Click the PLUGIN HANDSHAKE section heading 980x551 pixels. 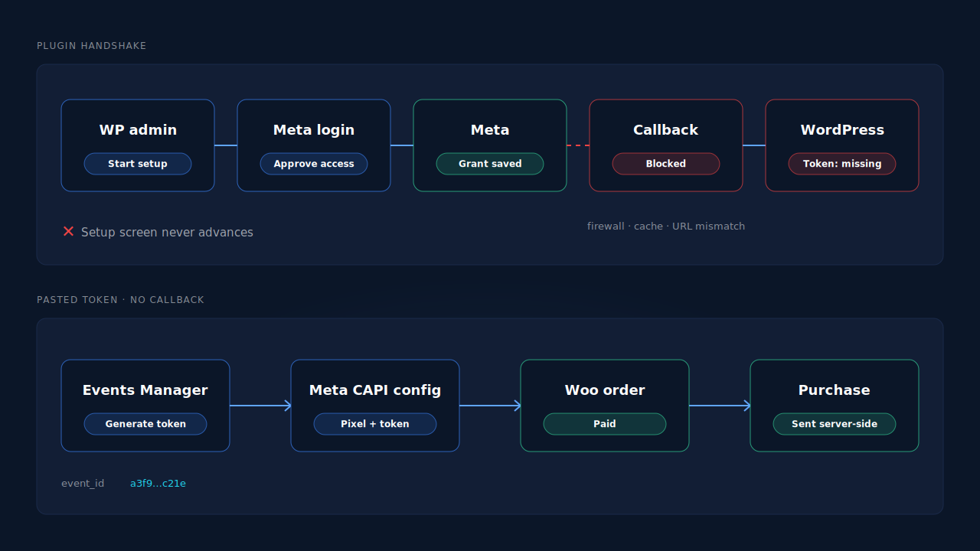[x=92, y=46]
